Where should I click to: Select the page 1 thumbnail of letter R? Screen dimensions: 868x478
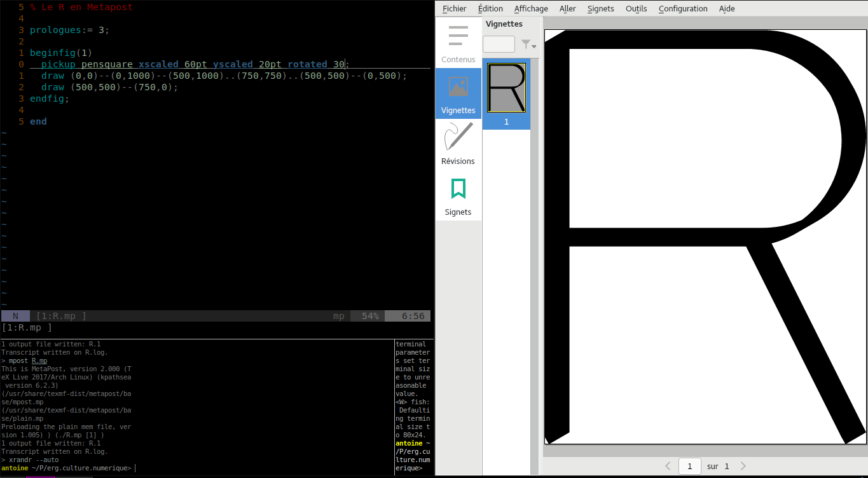pyautogui.click(x=506, y=88)
